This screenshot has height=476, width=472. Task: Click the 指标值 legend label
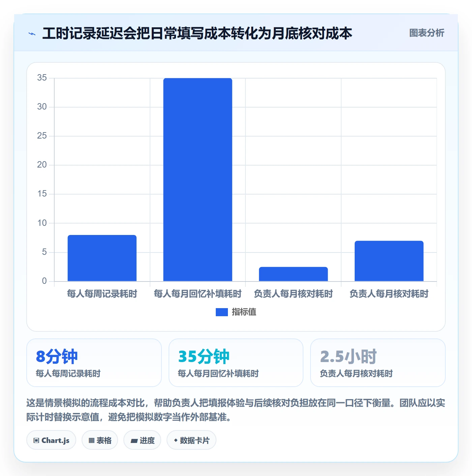[x=244, y=312]
